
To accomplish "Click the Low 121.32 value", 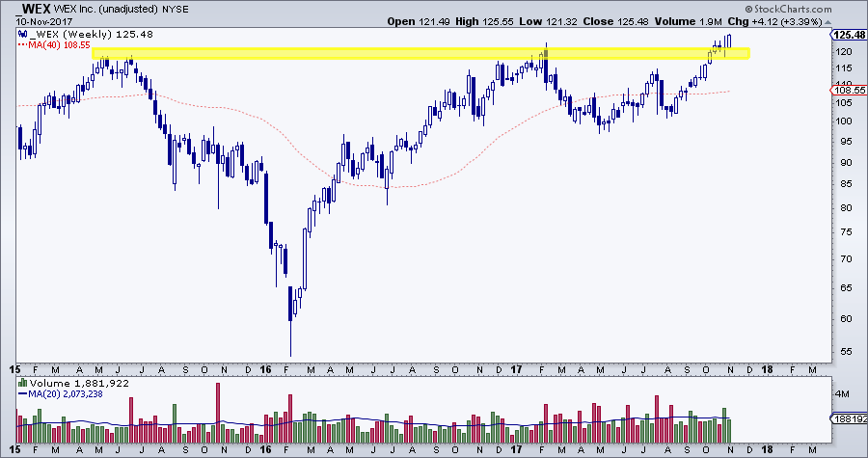I will pos(549,21).
